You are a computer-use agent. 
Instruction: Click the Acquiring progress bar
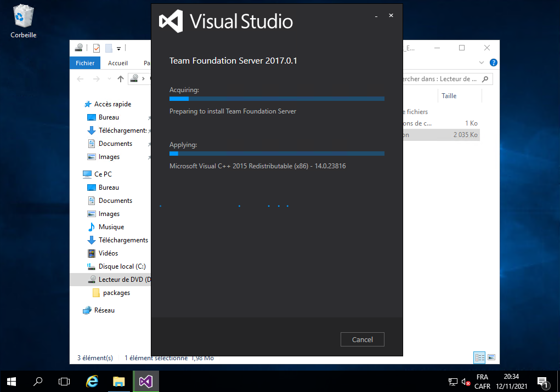click(276, 99)
